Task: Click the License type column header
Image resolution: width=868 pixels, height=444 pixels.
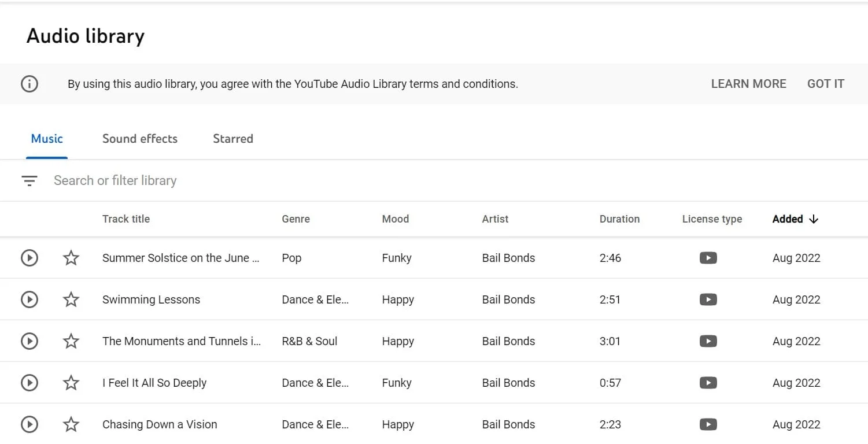Action: pyautogui.click(x=712, y=219)
